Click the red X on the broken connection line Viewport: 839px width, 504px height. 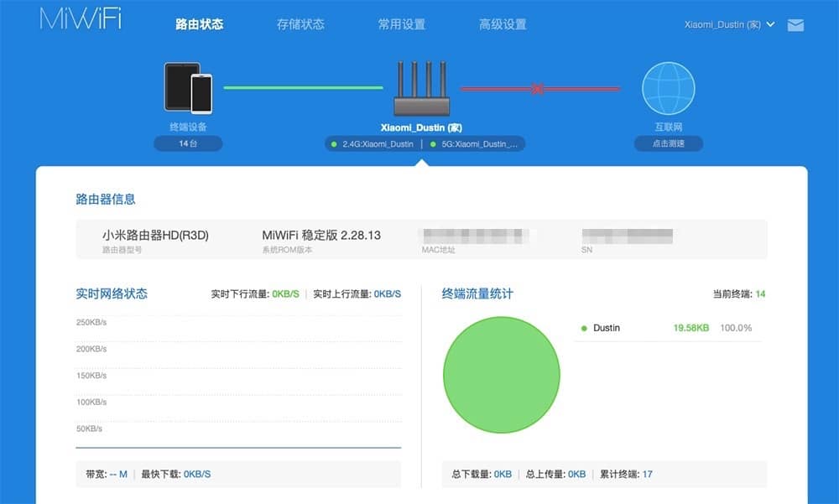click(538, 89)
